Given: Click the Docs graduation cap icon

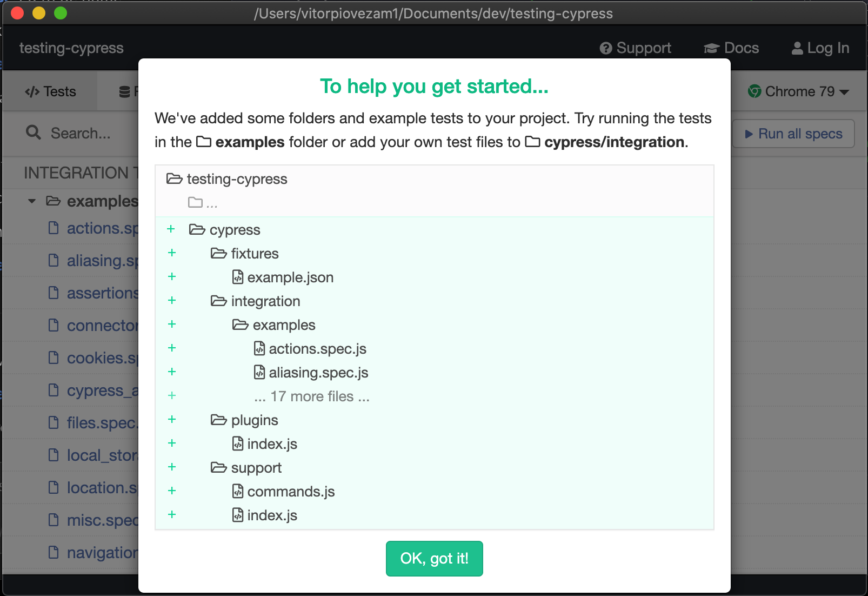Looking at the screenshot, I should pyautogui.click(x=711, y=49).
